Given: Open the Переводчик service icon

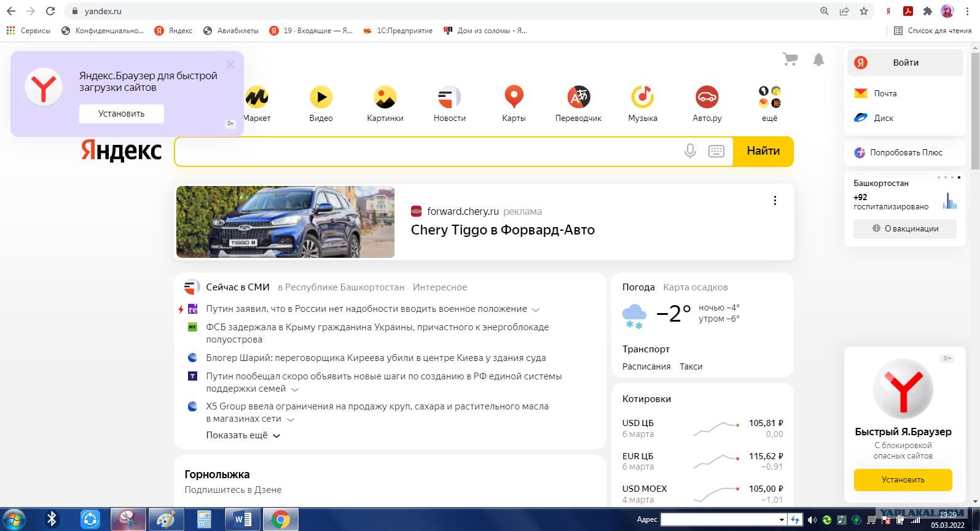Looking at the screenshot, I should 578,97.
